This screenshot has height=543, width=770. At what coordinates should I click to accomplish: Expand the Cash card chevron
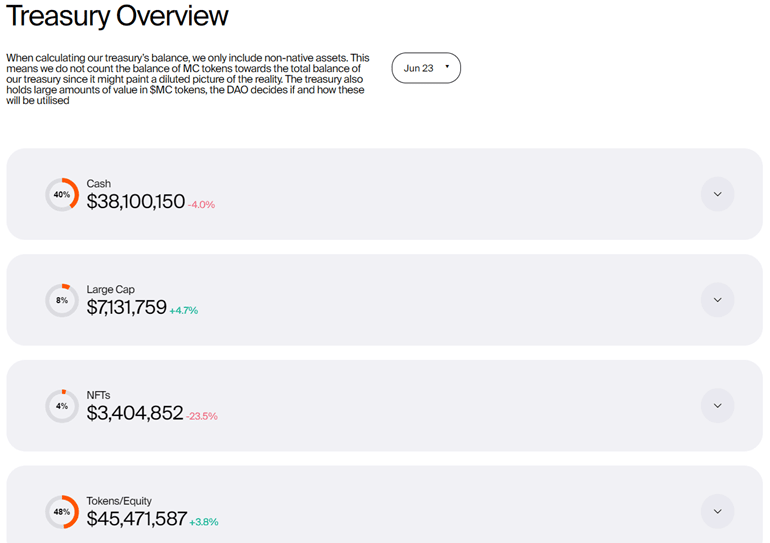pyautogui.click(x=717, y=194)
